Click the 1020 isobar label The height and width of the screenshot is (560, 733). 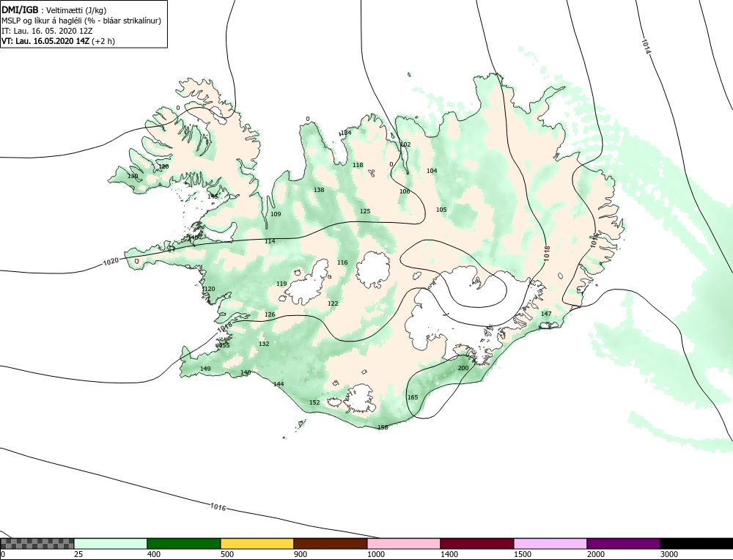111,262
